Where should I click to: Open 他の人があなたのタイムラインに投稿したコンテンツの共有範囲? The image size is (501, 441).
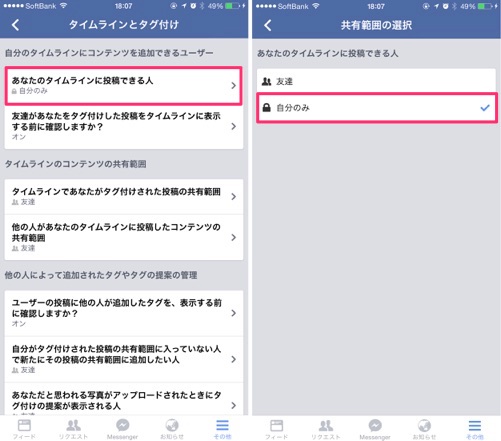[124, 237]
